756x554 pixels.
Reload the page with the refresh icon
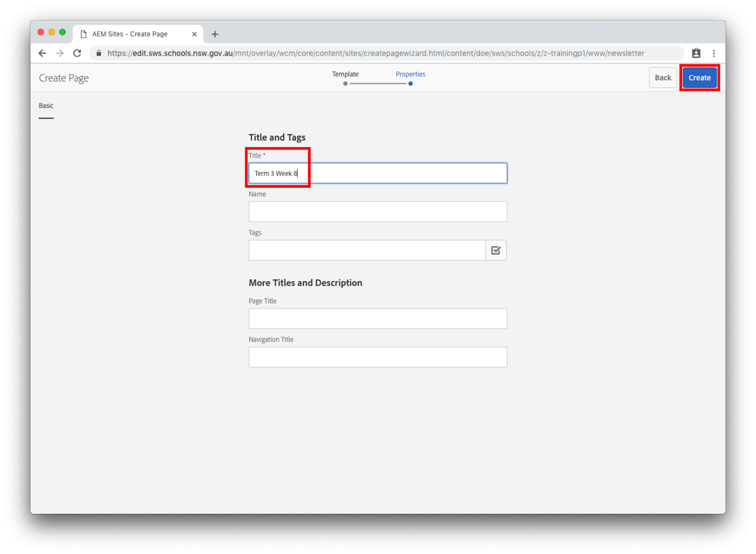click(x=77, y=53)
